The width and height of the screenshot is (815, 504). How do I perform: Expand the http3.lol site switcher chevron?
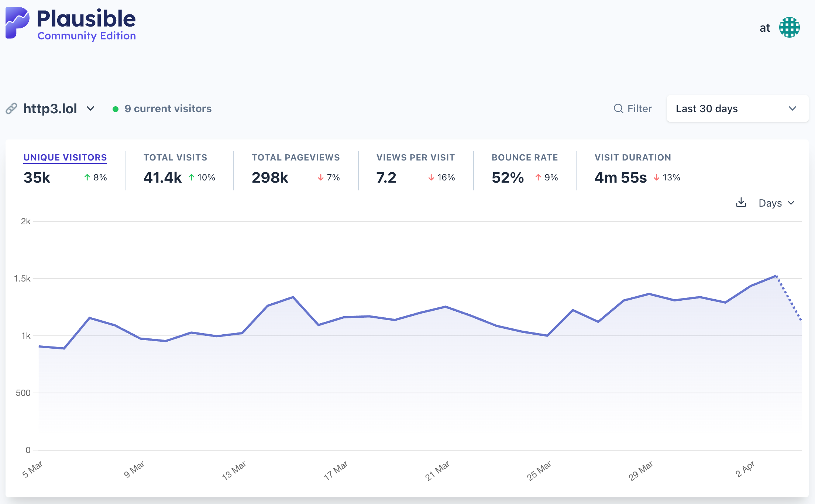click(90, 108)
